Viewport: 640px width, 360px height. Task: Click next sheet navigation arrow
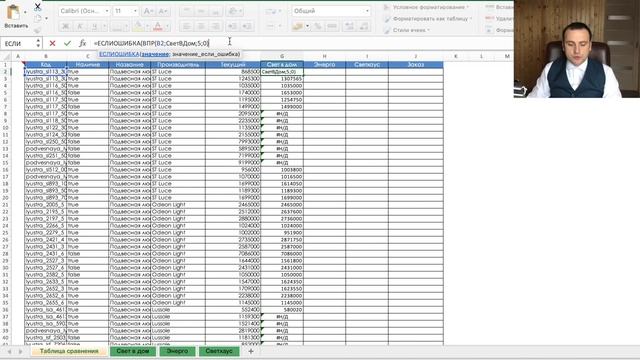[x=20, y=351]
